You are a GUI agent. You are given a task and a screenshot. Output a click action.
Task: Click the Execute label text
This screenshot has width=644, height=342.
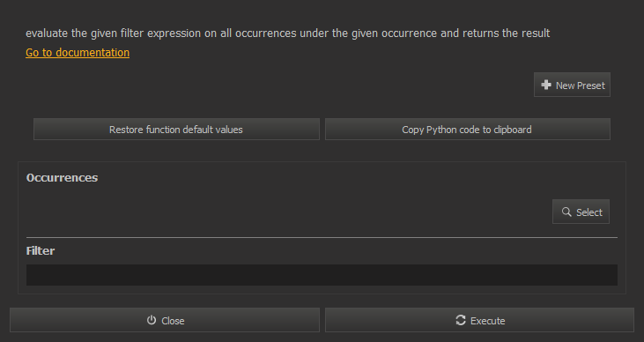(x=487, y=321)
